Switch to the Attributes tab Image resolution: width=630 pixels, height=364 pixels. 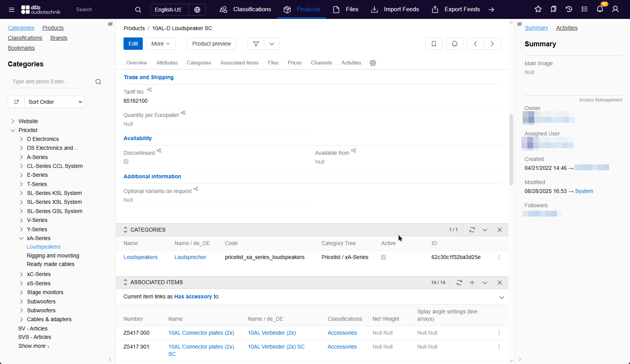tap(167, 63)
